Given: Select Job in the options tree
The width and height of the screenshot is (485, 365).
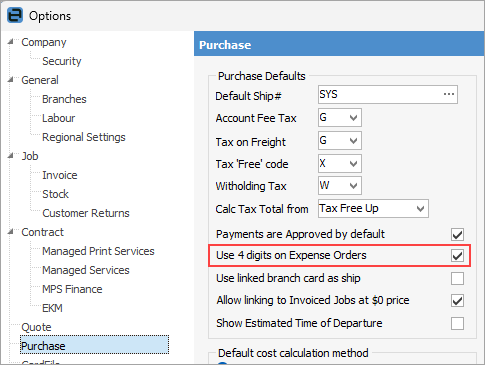Looking at the screenshot, I should [30, 156].
